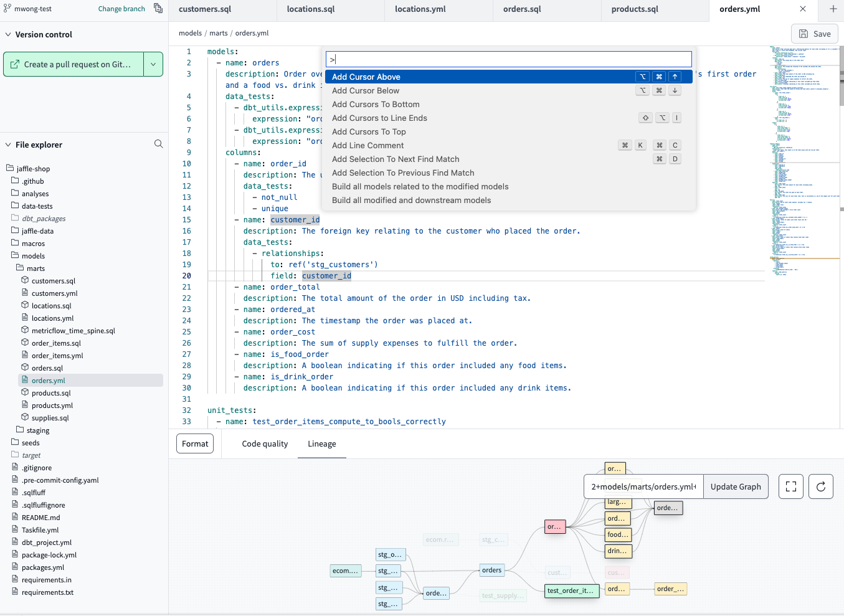Click the file icon beside metricflow_time_spine.sql
Image resolution: width=844 pixels, height=616 pixels.
(x=26, y=330)
